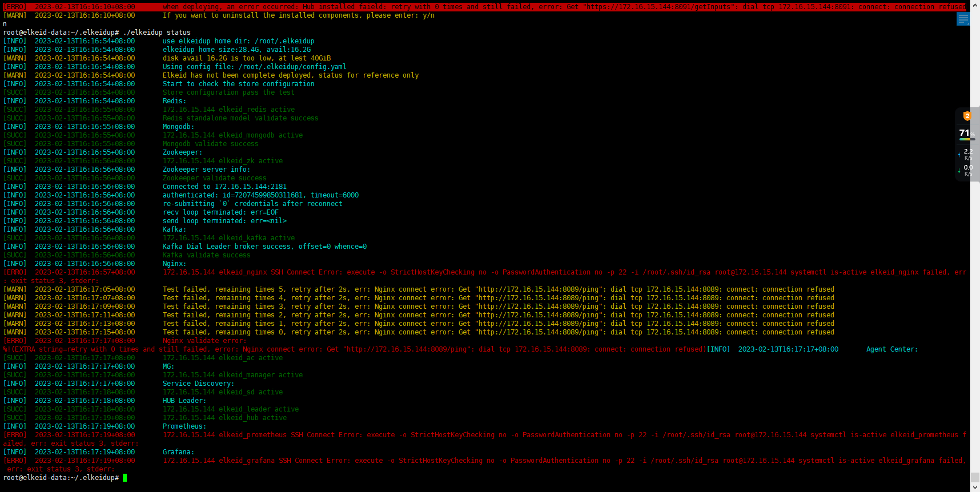Click 'Grafana:' heading

[x=178, y=452]
